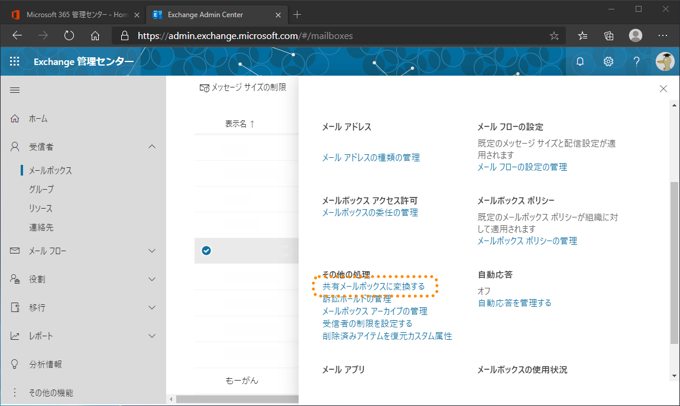Collapse the navigation hamburger menu
The image size is (680, 406).
15,90
